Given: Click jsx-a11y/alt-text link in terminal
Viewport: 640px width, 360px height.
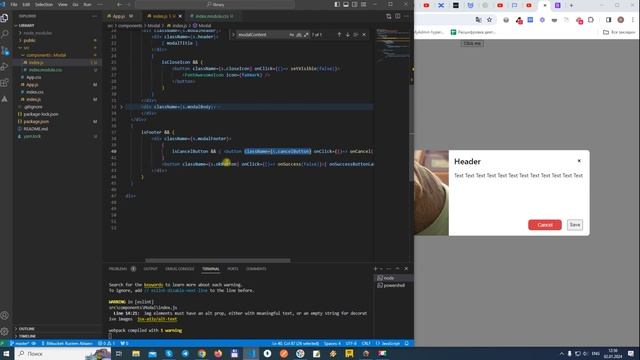Looking at the screenshot, I should 157,319.
